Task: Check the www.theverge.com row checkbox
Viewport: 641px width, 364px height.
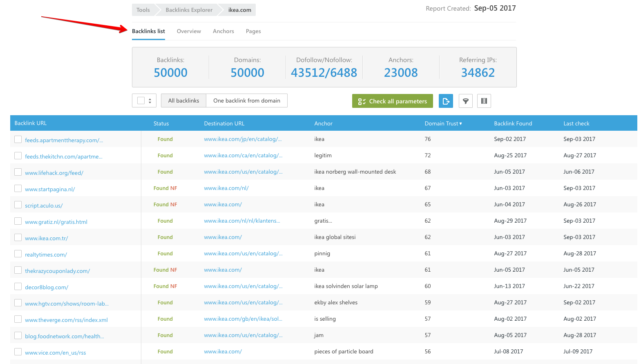Action: [x=18, y=319]
